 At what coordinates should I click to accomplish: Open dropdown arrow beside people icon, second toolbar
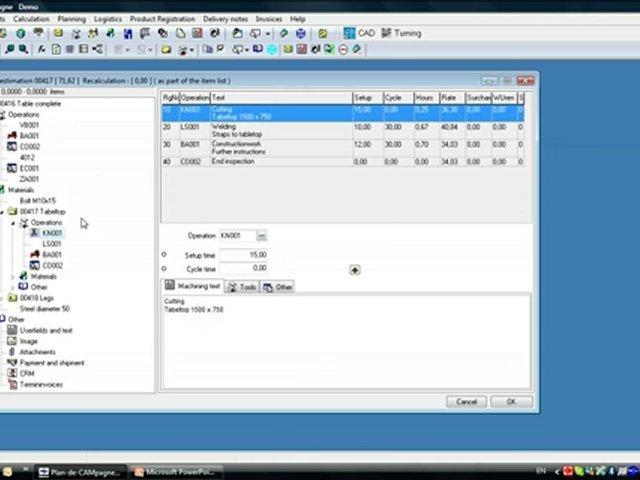(191, 50)
